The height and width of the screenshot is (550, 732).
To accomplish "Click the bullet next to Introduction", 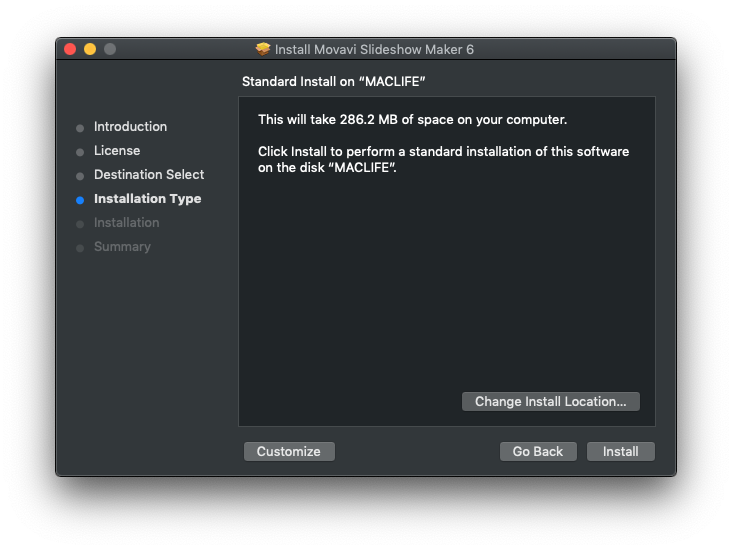I will (80, 128).
